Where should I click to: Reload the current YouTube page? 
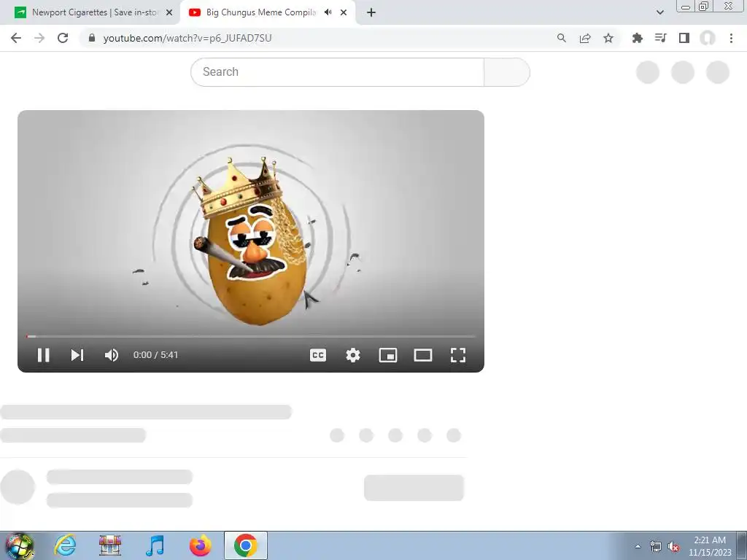point(63,38)
